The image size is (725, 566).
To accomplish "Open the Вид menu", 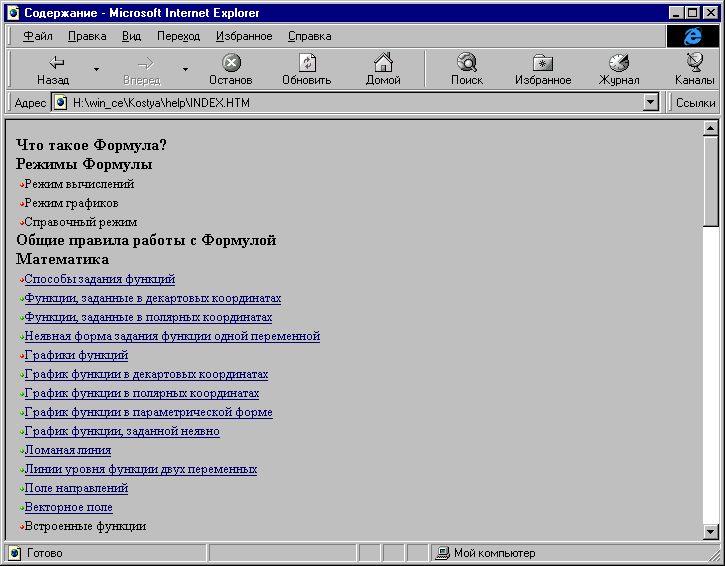I will click(x=132, y=36).
